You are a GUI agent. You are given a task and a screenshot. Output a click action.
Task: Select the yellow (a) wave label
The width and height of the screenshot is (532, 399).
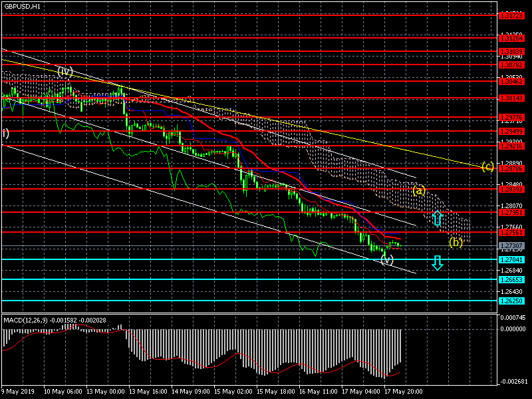[418, 191]
